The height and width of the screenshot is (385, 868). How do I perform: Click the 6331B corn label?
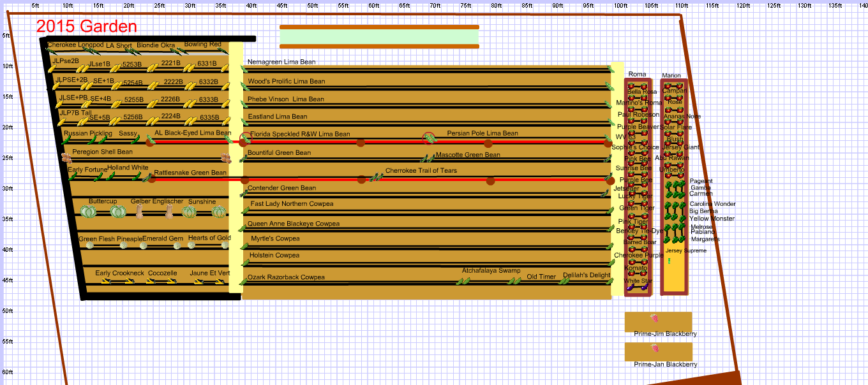207,63
